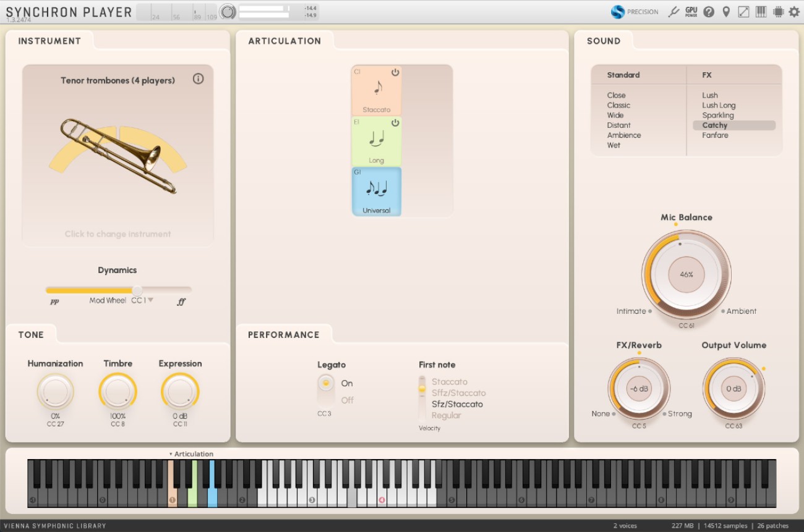This screenshot has width=804, height=532.
Task: Power off the Staccato articulation
Action: (396, 70)
